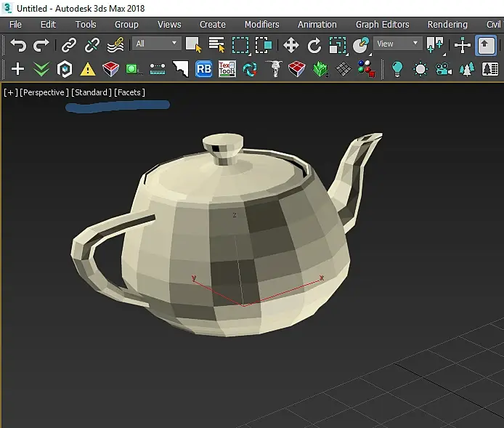
Task: Activate the Select and Move tool
Action: (291, 45)
